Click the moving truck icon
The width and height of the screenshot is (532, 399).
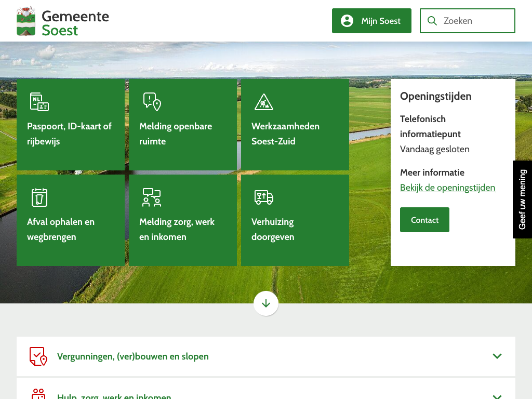(264, 197)
